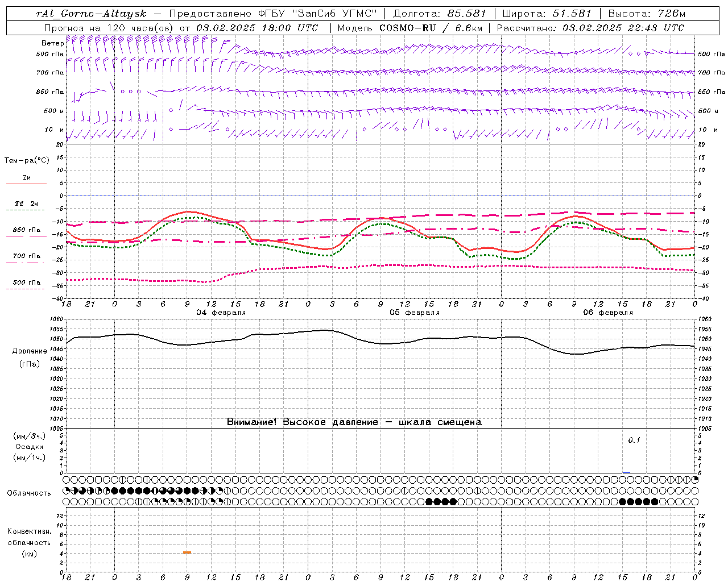Click the forecast period text Прогноз на 120 часа(ов)

click(x=109, y=28)
